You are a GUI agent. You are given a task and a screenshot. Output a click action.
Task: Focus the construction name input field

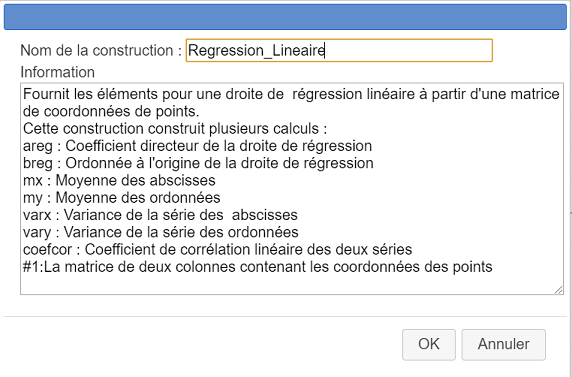click(339, 50)
